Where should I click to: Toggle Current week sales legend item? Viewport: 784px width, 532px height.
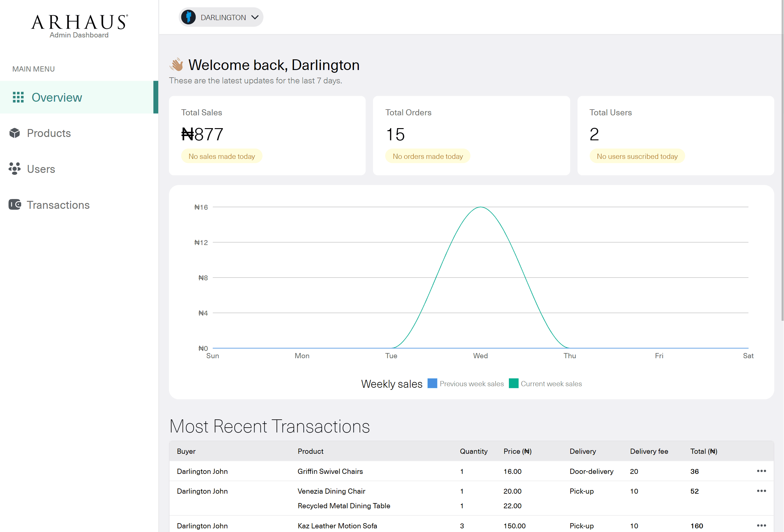[x=551, y=383]
